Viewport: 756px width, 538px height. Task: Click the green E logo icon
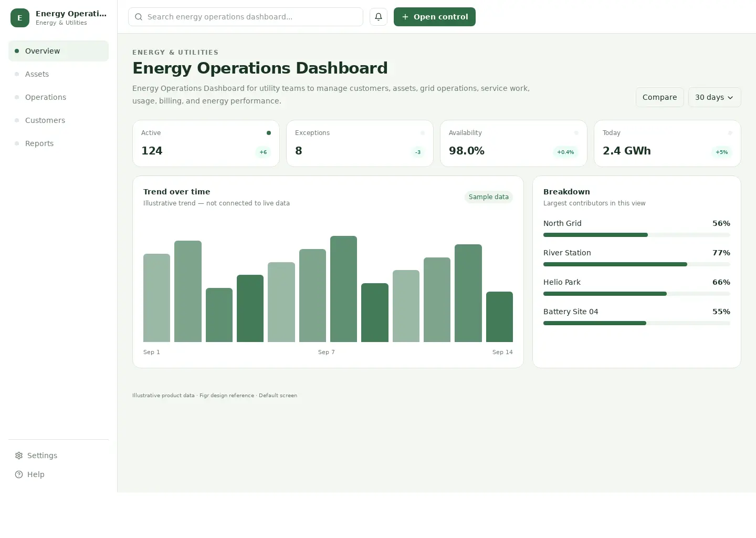tap(20, 18)
